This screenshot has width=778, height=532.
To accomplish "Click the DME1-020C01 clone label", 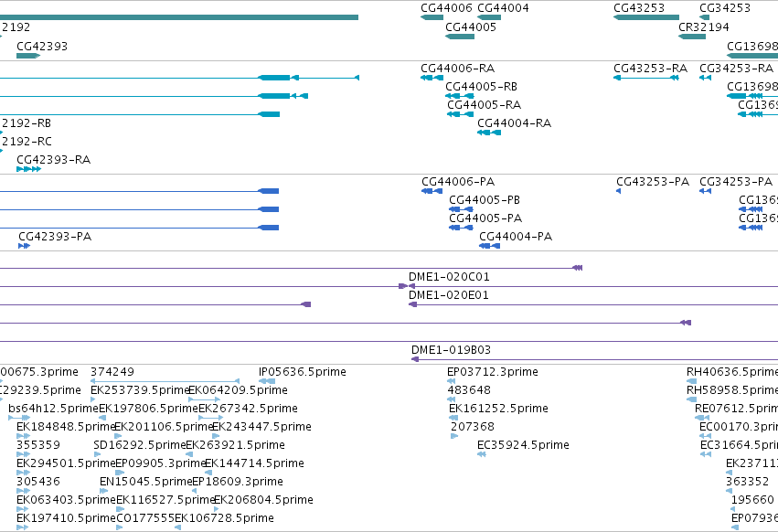I will point(449,277).
